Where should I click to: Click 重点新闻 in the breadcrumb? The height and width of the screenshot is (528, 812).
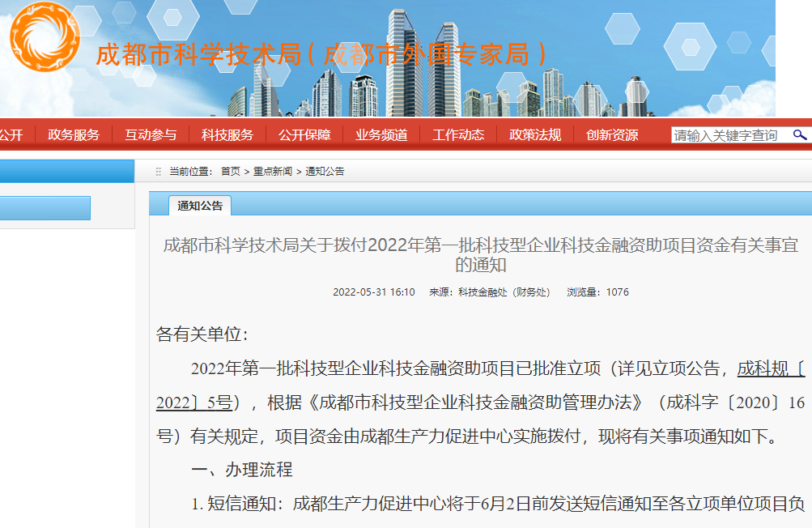273,172
